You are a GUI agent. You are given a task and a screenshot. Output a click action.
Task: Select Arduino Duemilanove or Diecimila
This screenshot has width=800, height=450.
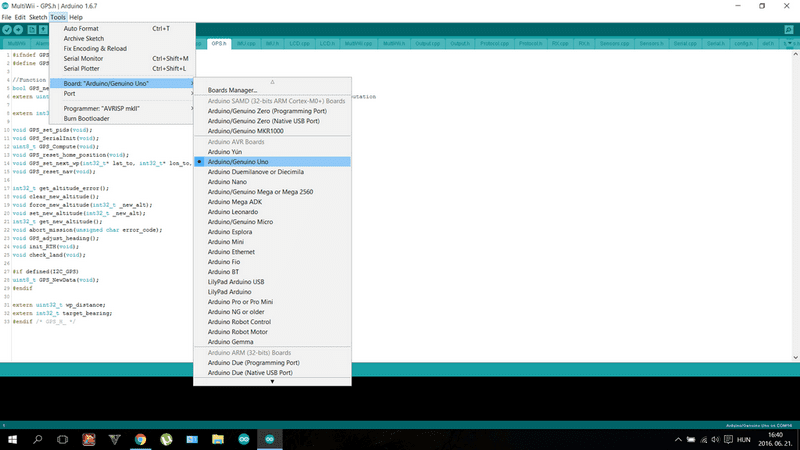coord(272,172)
